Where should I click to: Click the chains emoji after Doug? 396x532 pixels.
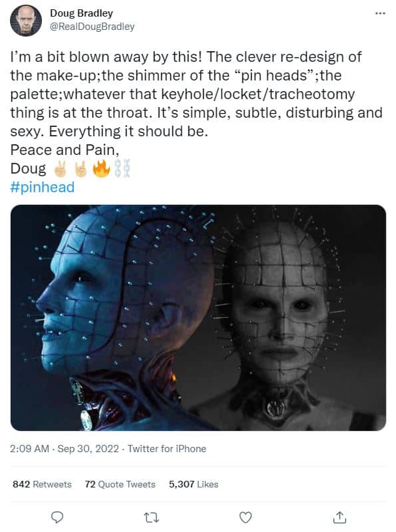pos(122,168)
